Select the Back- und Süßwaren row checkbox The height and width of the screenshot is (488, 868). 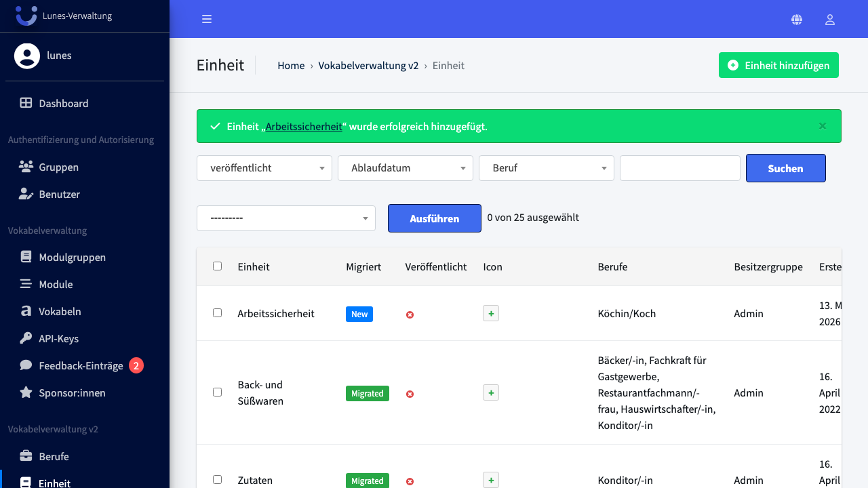[217, 392]
